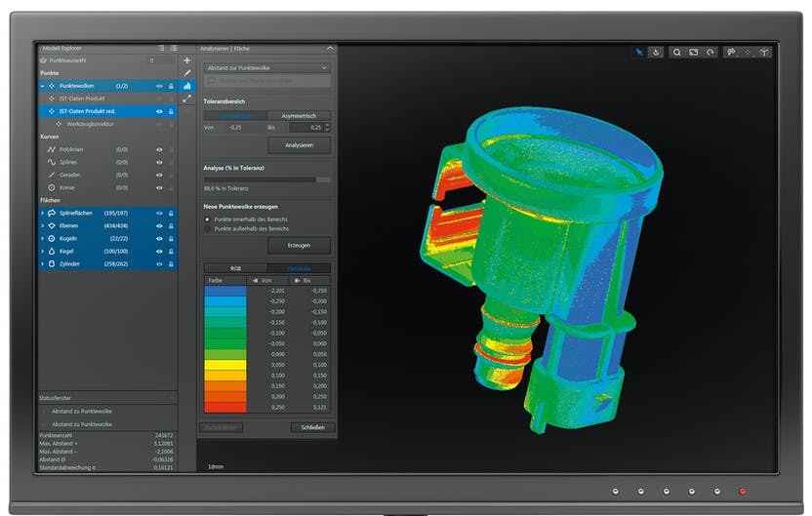The height and width of the screenshot is (516, 812).
Task: Select the IST-Daten Produkt tree item
Action: tap(82, 99)
